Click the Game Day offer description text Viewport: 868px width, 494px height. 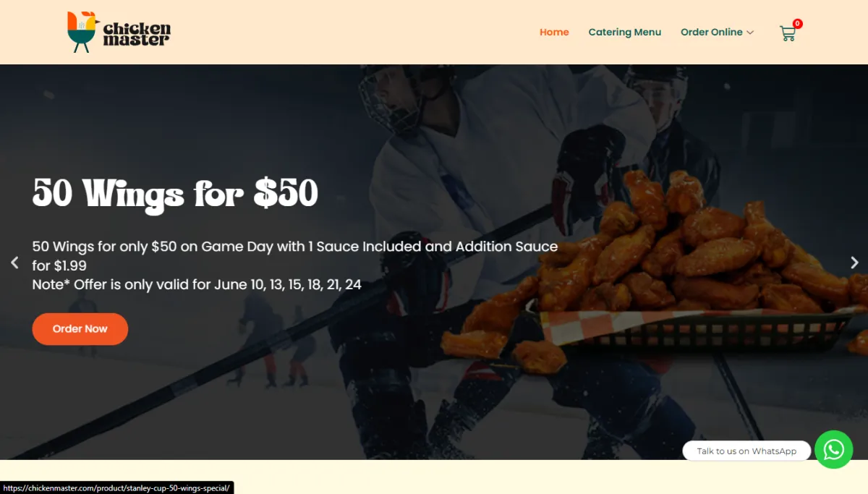coord(295,256)
